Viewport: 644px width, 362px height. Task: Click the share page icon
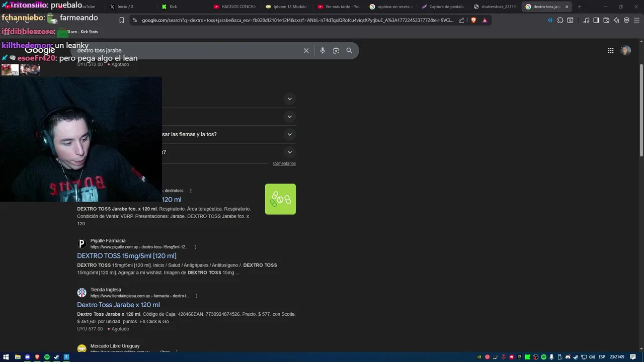pyautogui.click(x=461, y=20)
